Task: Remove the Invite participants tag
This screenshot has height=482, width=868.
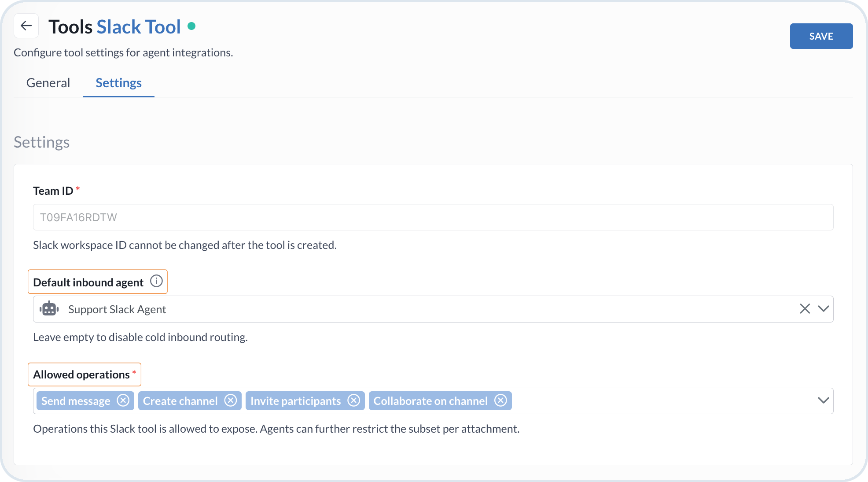Action: (354, 400)
